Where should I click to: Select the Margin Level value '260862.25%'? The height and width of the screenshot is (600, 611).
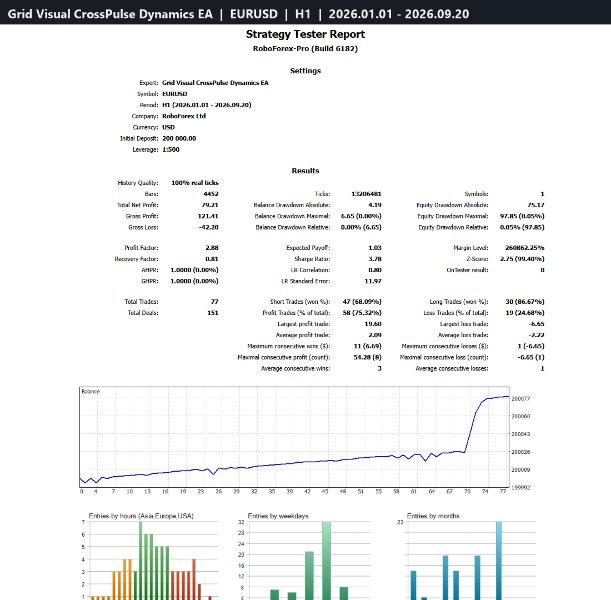524,248
